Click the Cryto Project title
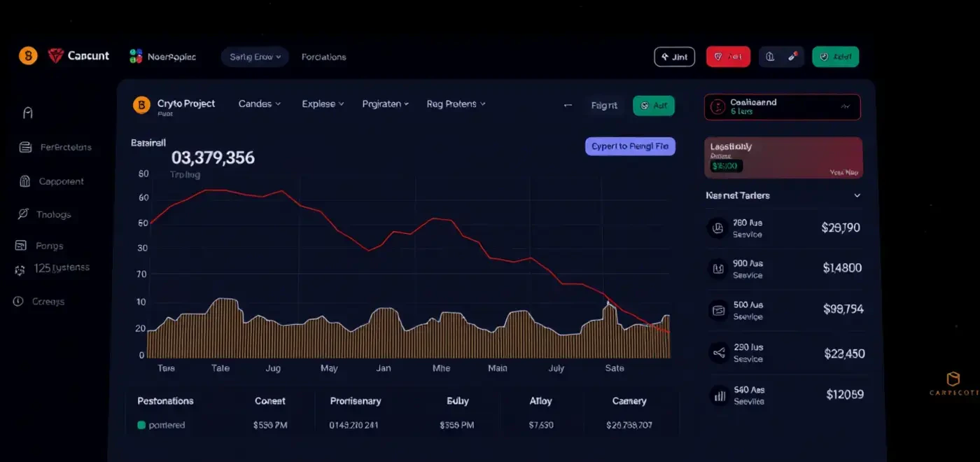Image resolution: width=980 pixels, height=462 pixels. coord(186,103)
